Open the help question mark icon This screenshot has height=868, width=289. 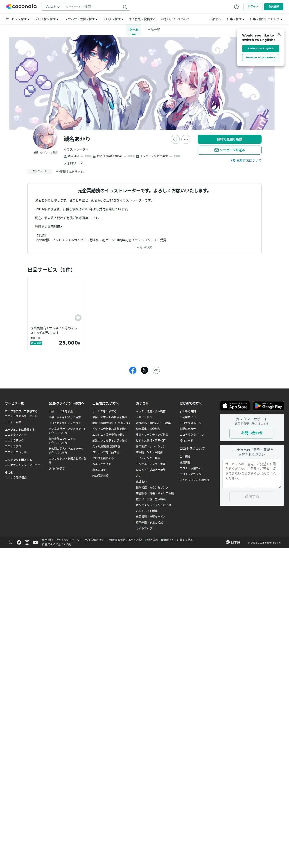[x=236, y=7]
